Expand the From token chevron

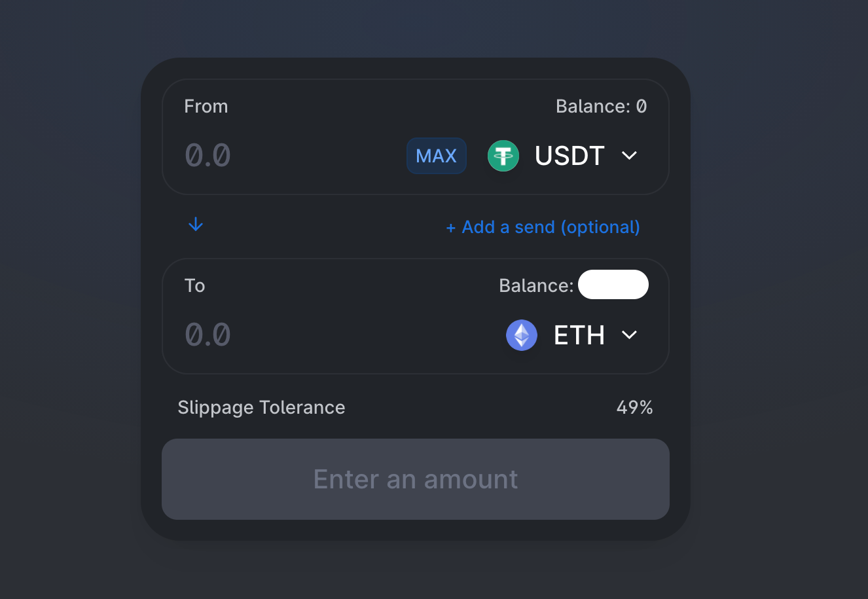tap(629, 156)
